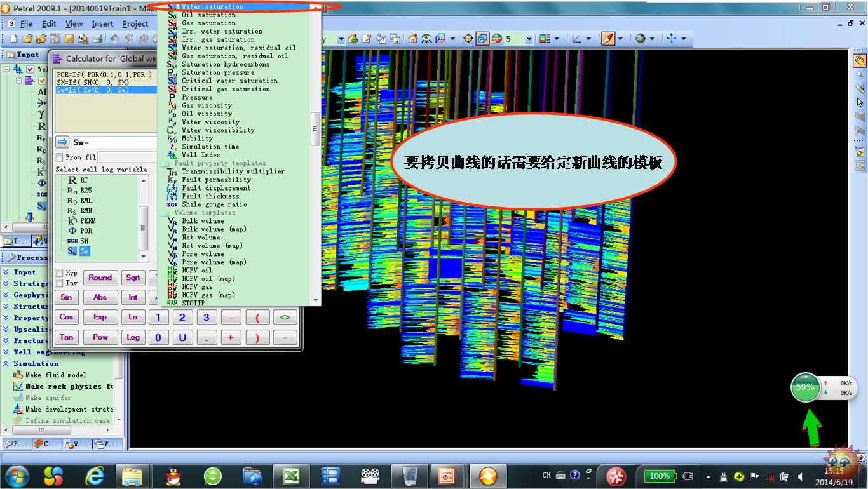Screen dimensions: 868x489
Task: Click the color legend table icon
Action: [545, 39]
